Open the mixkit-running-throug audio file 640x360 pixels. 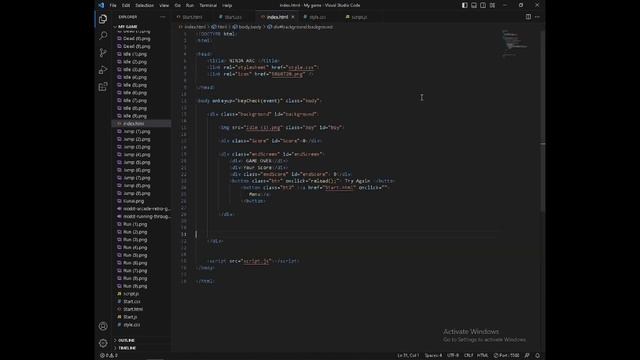coord(141,217)
